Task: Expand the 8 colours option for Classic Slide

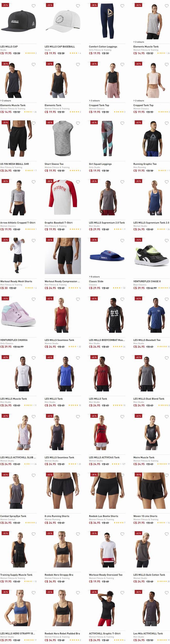Action: click(94, 277)
